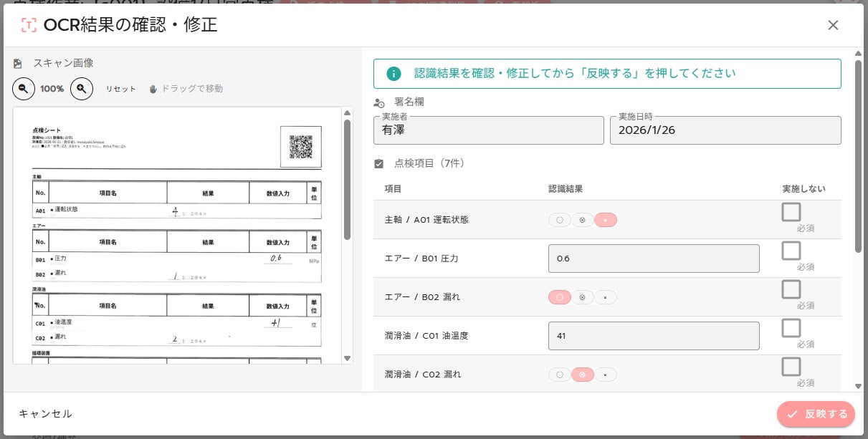Zoom in the scanned image

point(82,89)
